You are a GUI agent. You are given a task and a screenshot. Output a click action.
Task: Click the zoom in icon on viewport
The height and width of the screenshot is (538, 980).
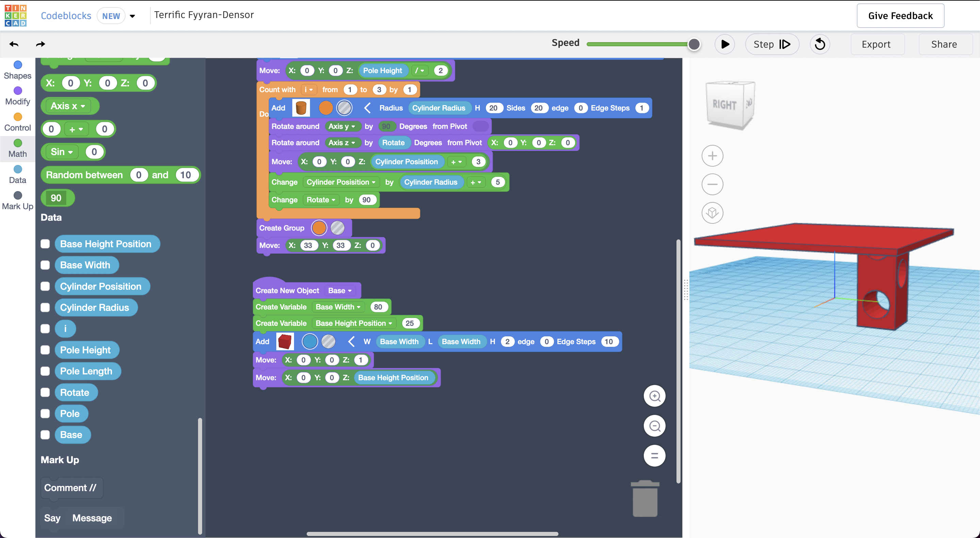656,396
